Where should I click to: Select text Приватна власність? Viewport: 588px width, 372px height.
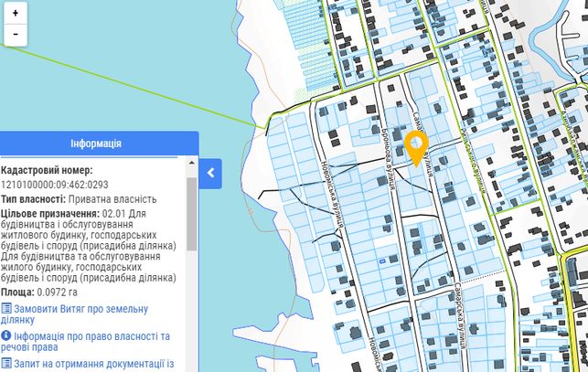point(112,199)
